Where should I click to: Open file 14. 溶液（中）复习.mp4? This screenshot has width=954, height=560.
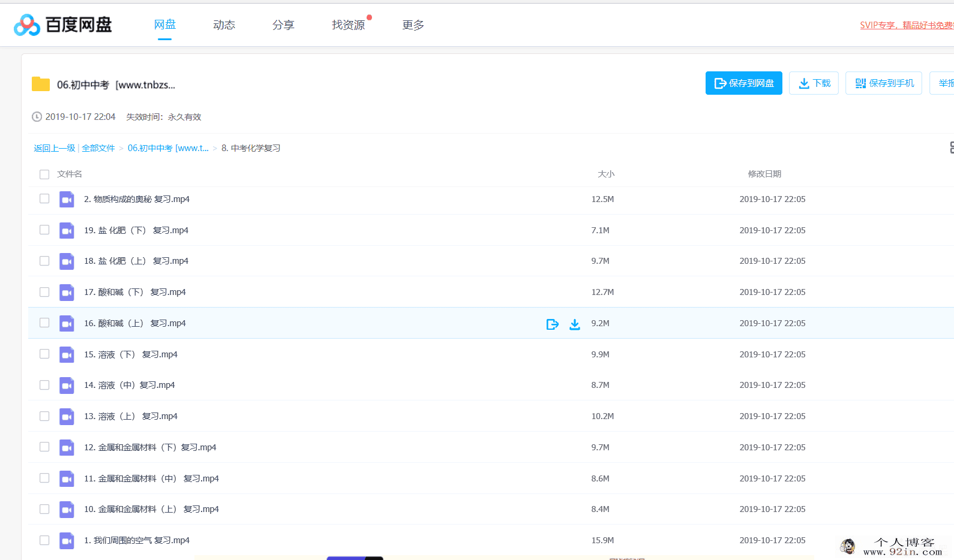(x=130, y=385)
